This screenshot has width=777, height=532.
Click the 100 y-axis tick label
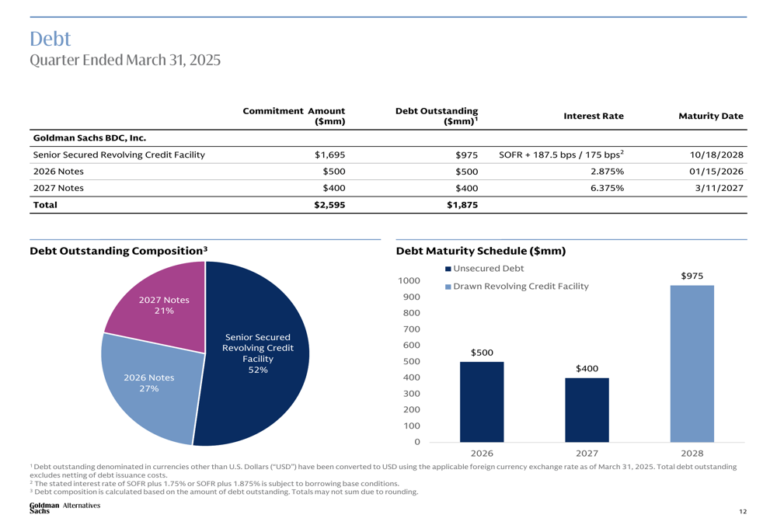pyautogui.click(x=411, y=426)
